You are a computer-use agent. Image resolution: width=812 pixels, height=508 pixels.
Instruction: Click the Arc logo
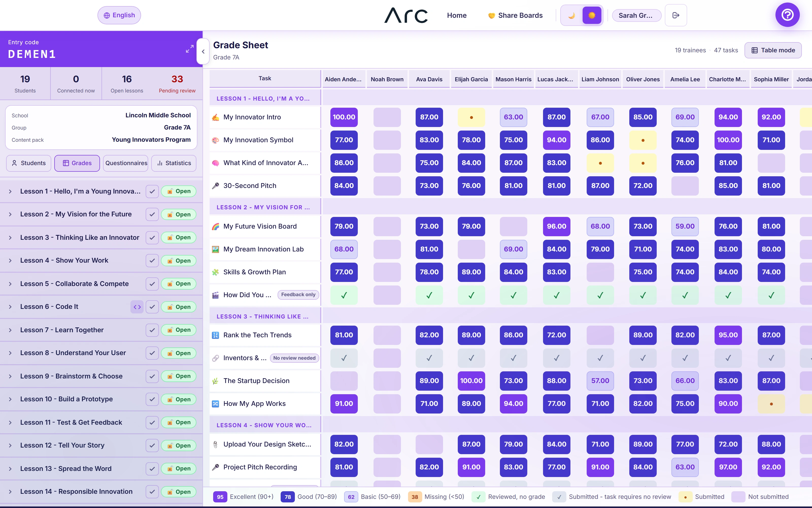pyautogui.click(x=406, y=15)
